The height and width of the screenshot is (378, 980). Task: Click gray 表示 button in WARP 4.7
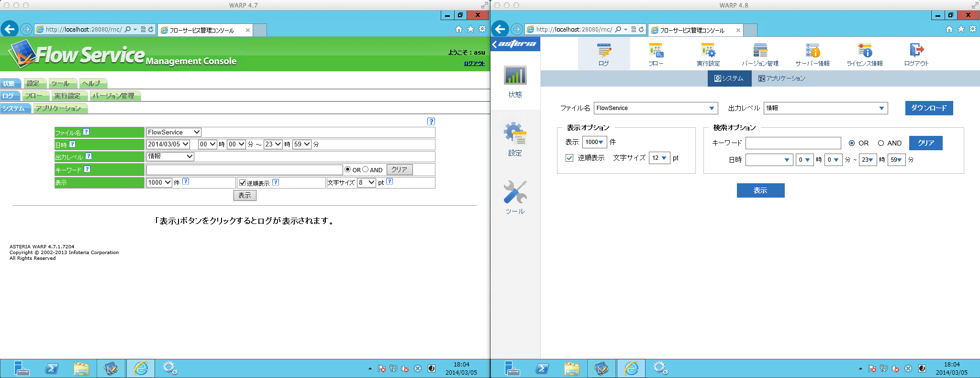point(245,195)
